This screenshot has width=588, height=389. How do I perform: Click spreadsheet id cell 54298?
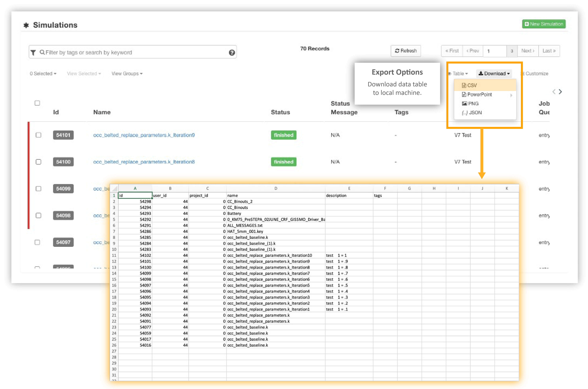[x=135, y=201]
